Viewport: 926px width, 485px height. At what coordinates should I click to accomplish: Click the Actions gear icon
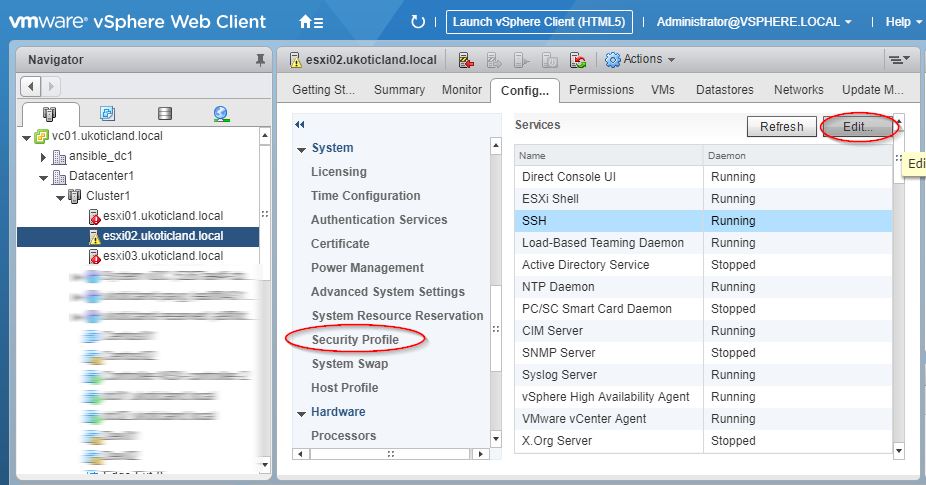[613, 60]
